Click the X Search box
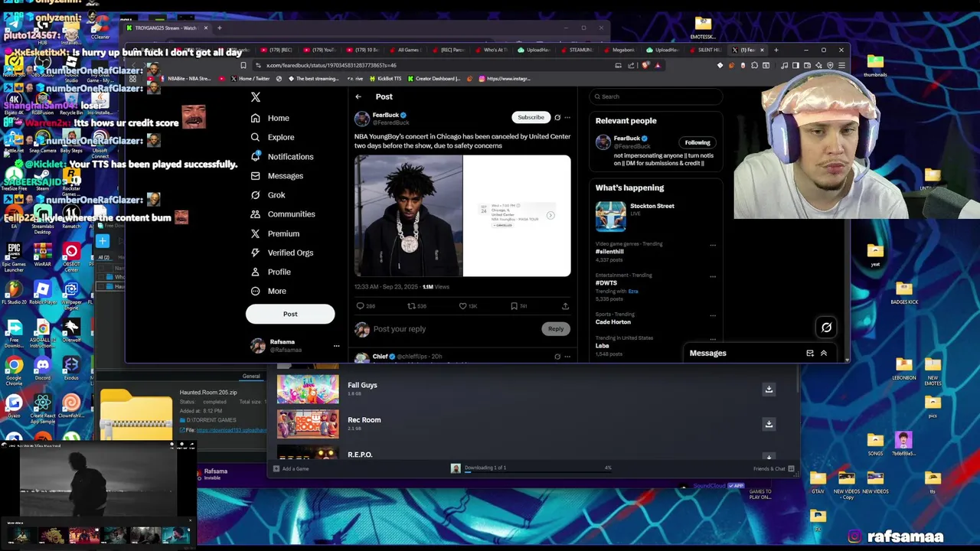Viewport: 980px width, 551px height. [656, 96]
